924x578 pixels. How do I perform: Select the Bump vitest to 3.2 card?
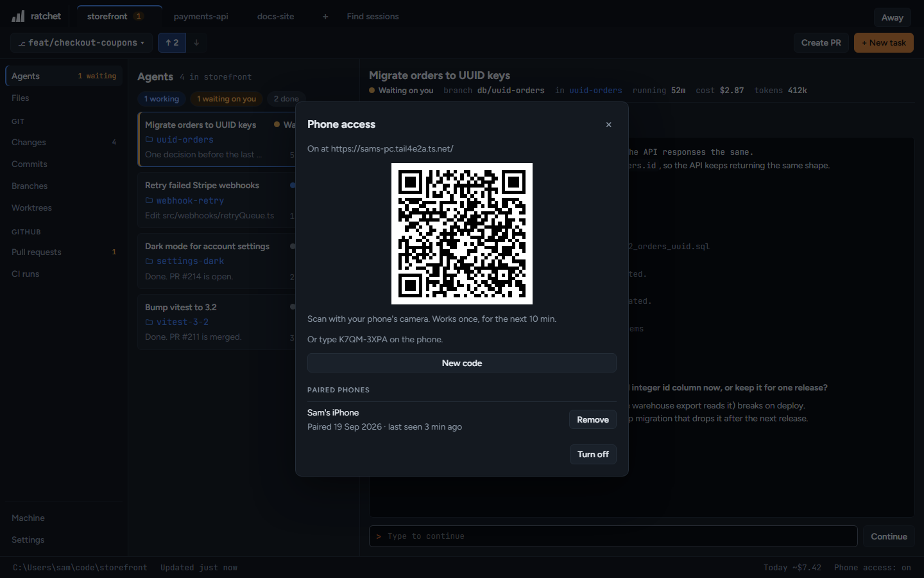coord(217,322)
